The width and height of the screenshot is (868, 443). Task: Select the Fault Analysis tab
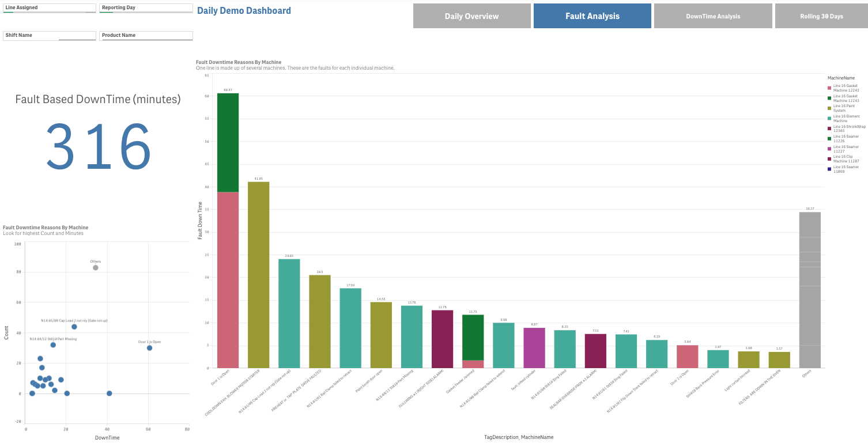pyautogui.click(x=592, y=16)
